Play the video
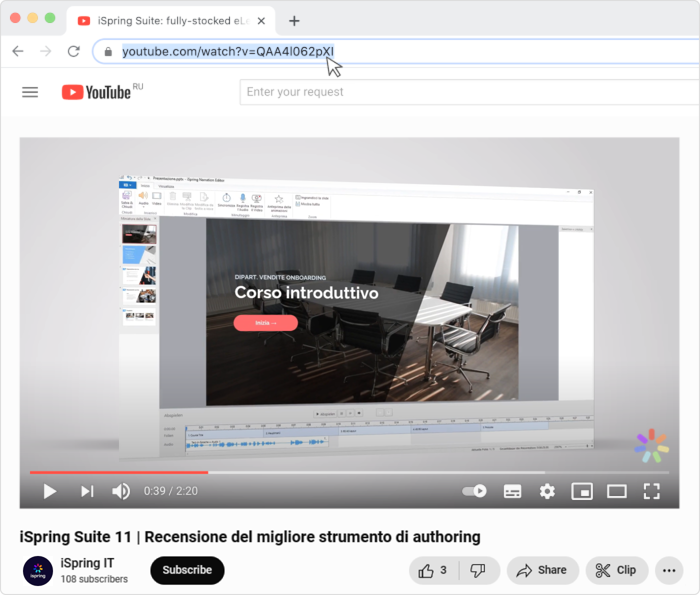700x595 pixels. click(x=49, y=491)
